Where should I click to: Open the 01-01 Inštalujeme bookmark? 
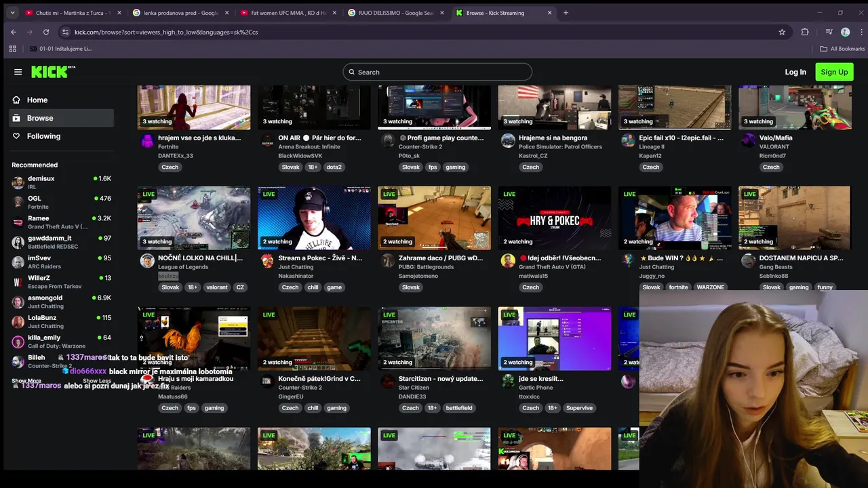[61, 49]
